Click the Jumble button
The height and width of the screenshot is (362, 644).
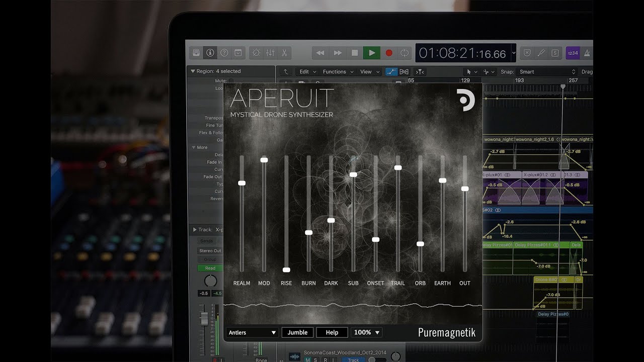click(297, 332)
